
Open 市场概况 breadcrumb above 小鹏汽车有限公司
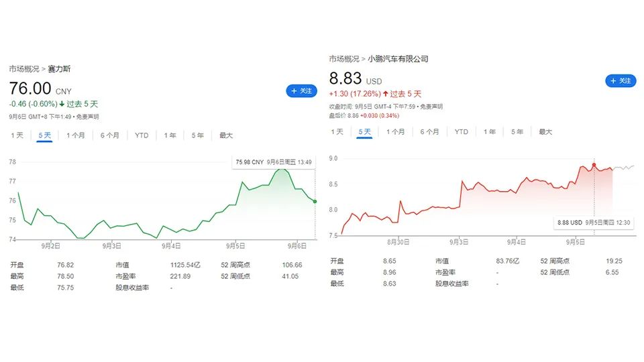[344, 59]
